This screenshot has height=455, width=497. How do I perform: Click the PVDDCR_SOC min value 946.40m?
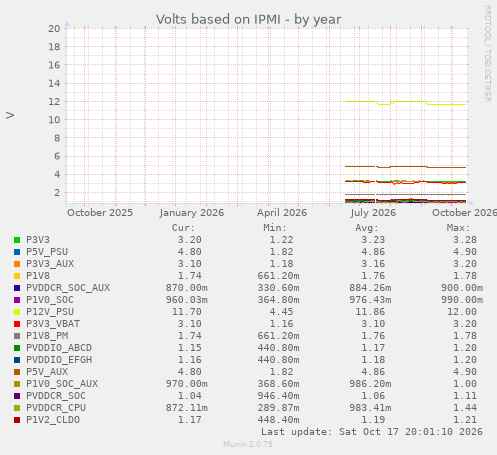tap(278, 396)
